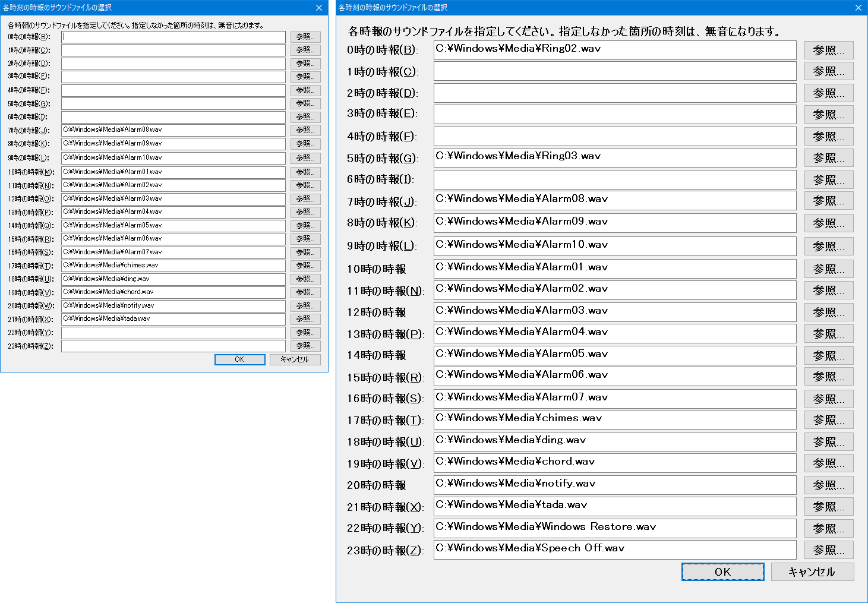Focus the Ring03.wav field in right dialog
This screenshot has width=868, height=603.
615,157
